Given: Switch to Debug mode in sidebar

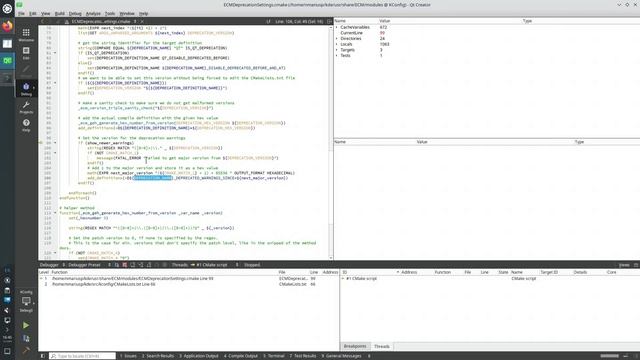Looking at the screenshot, I should pyautogui.click(x=26, y=89).
